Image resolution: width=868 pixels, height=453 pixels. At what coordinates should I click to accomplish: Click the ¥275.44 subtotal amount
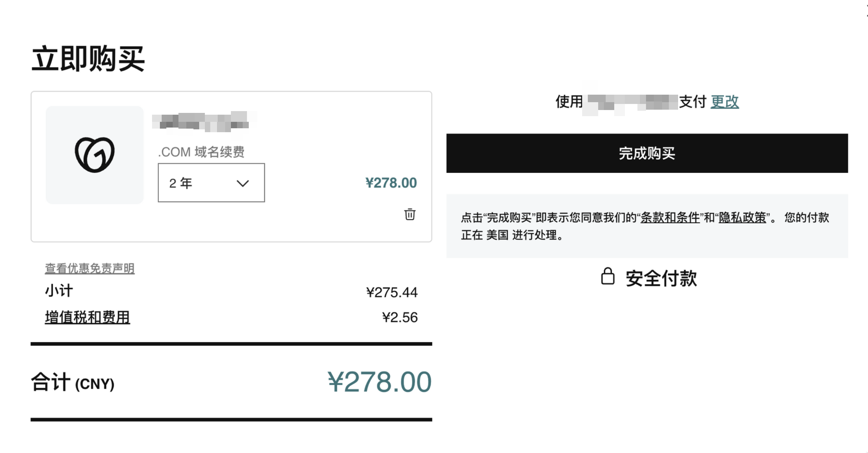point(392,292)
